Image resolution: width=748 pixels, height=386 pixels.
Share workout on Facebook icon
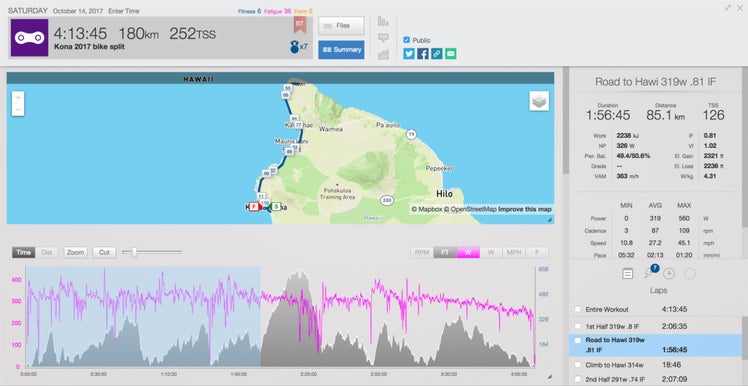tap(423, 54)
